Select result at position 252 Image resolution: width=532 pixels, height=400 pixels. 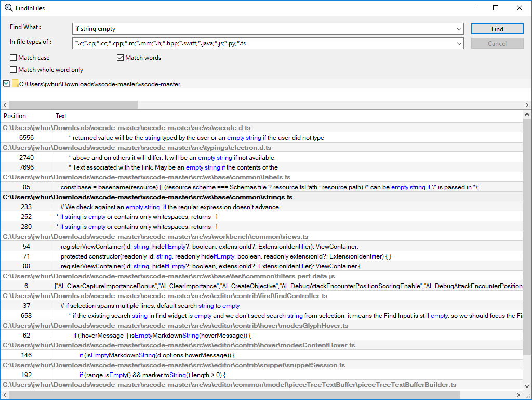pyautogui.click(x=262, y=216)
